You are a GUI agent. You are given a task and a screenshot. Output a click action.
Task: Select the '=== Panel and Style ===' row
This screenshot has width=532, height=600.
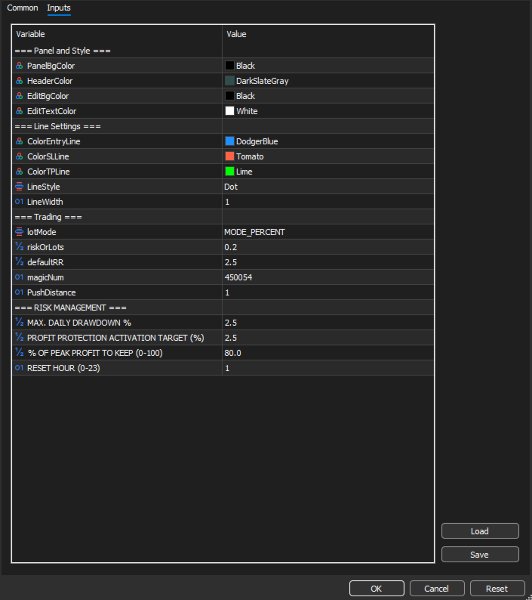click(223, 51)
